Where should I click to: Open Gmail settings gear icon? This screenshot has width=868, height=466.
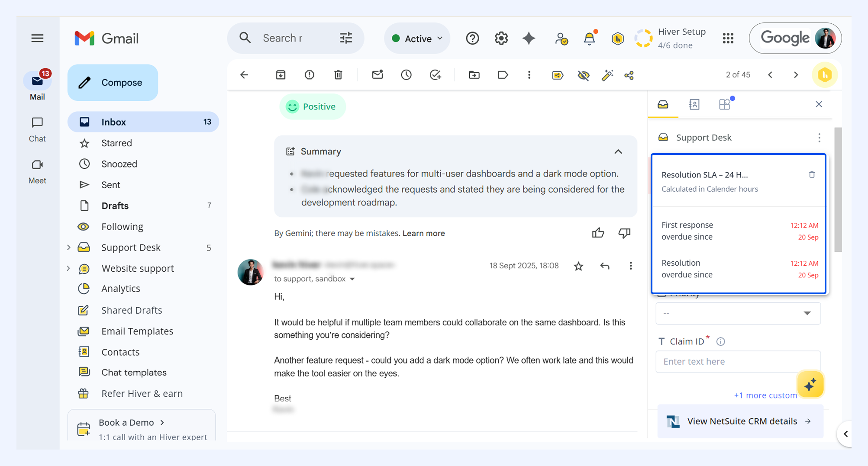[501, 39]
